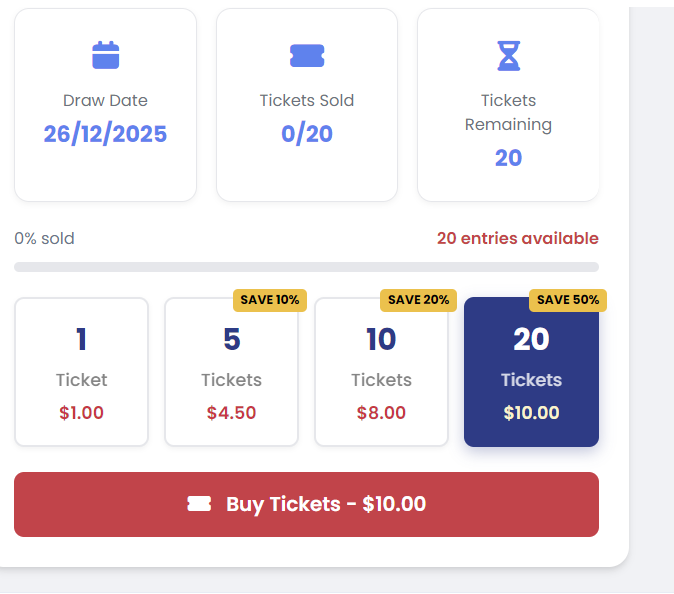Image resolution: width=674 pixels, height=594 pixels.
Task: Click the SAVE 50% badge
Action: tap(567, 300)
